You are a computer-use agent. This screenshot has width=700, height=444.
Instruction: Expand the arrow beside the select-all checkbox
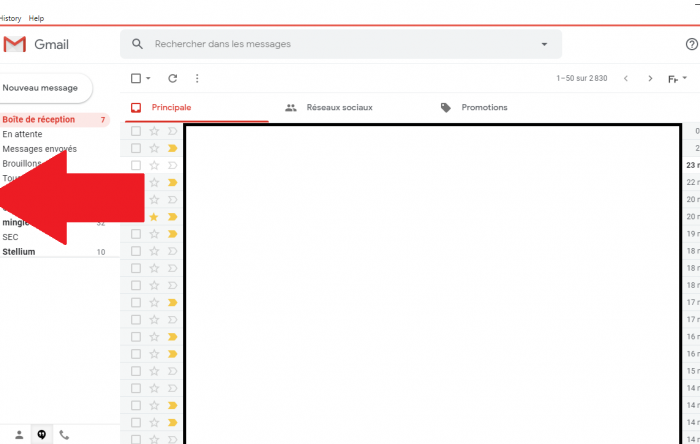pyautogui.click(x=148, y=78)
